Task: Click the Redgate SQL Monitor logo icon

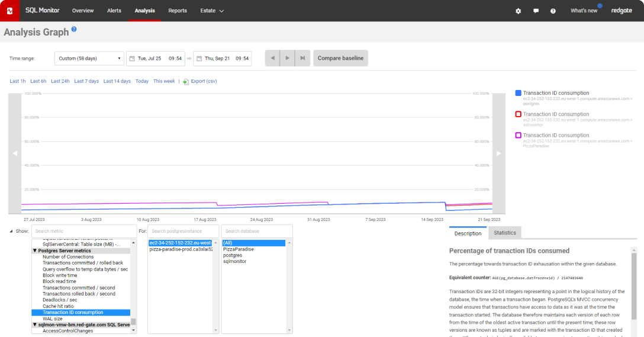Action: [x=9, y=11]
